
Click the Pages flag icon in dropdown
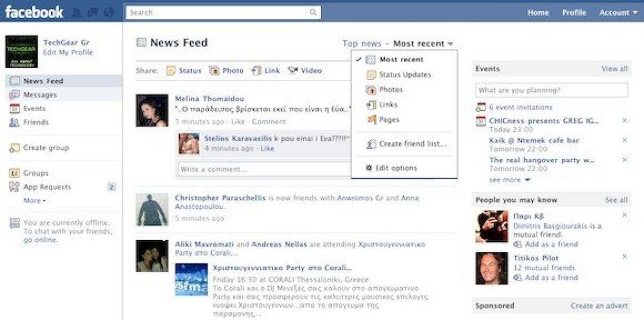coord(371,120)
